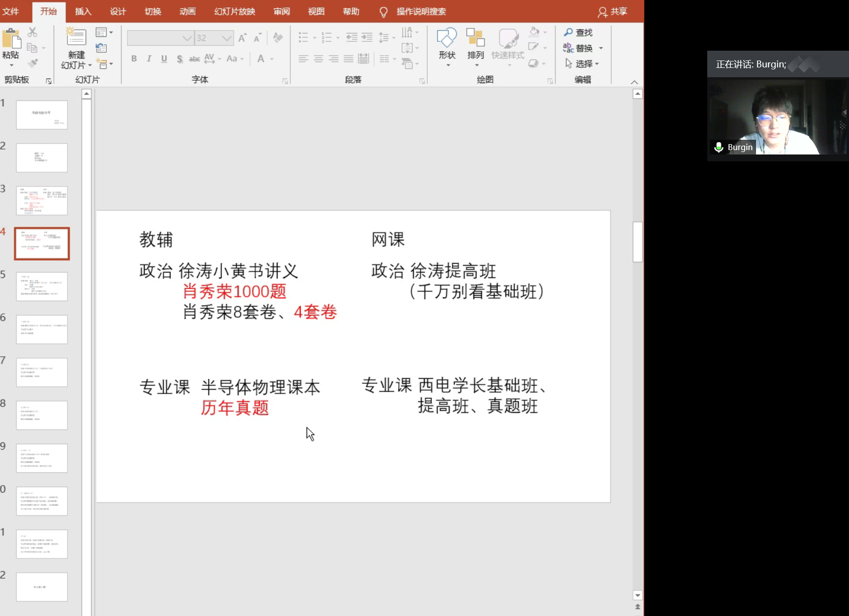The width and height of the screenshot is (849, 616).
Task: Click the Select cursor icon
Action: coord(568,63)
